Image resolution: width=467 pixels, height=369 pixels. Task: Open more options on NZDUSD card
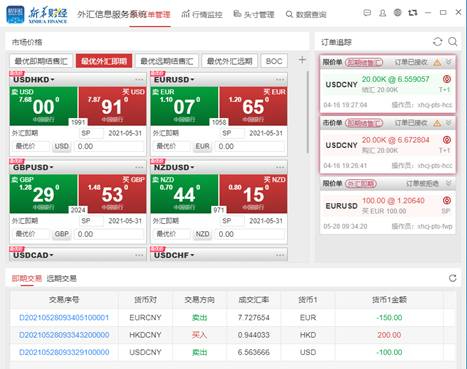tap(280, 167)
